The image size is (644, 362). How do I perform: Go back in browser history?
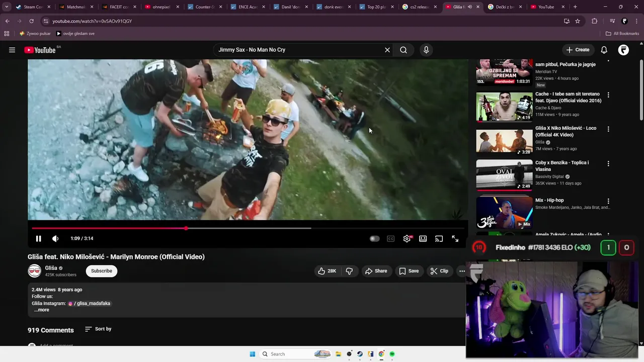coord(7,21)
